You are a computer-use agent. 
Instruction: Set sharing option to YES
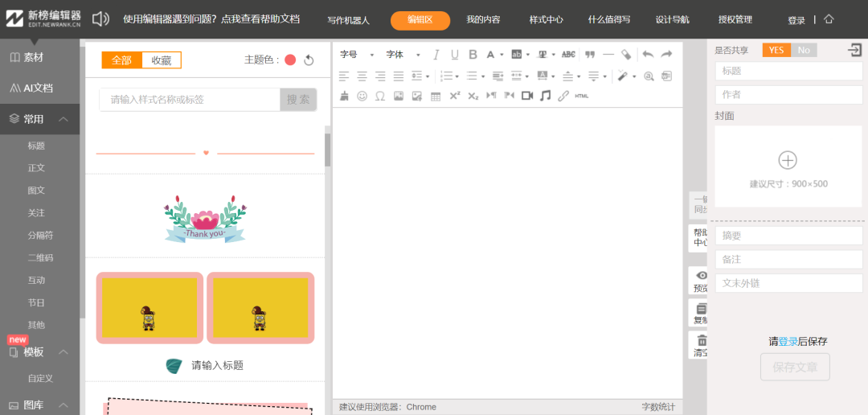click(776, 50)
